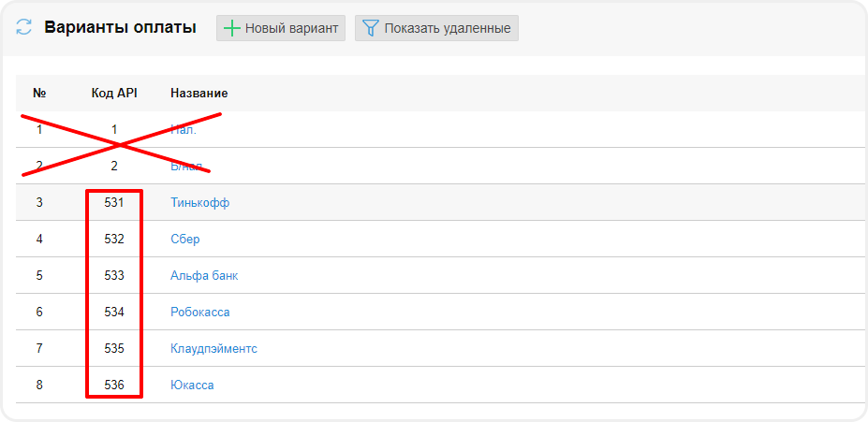Select the API code 536 cell

pyautogui.click(x=114, y=386)
